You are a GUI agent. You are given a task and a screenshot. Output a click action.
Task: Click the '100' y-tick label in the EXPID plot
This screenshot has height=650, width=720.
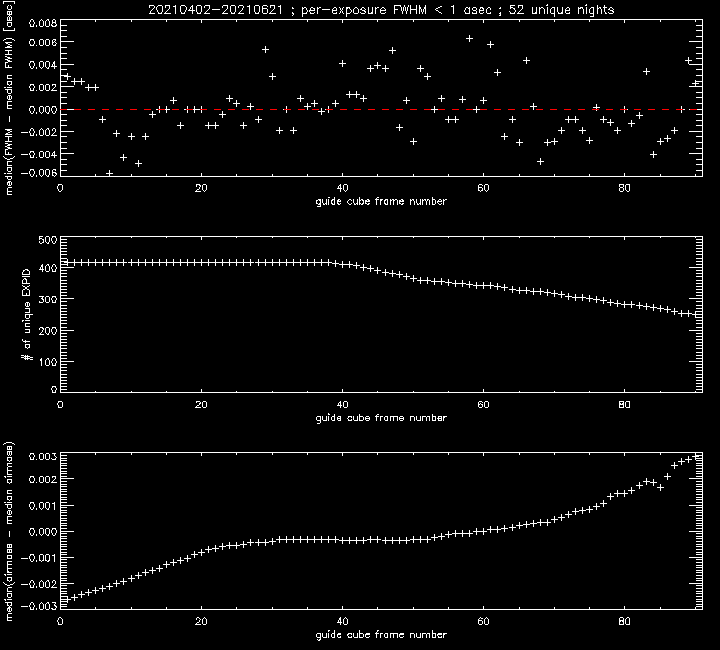(48, 362)
